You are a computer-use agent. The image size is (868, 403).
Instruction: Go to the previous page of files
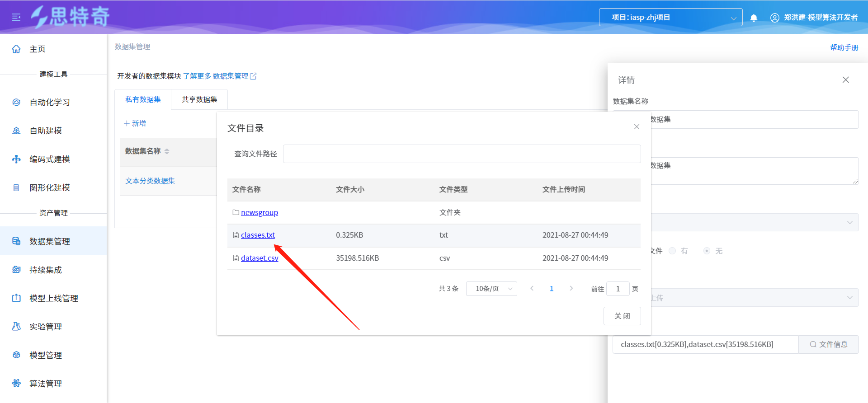[532, 288]
